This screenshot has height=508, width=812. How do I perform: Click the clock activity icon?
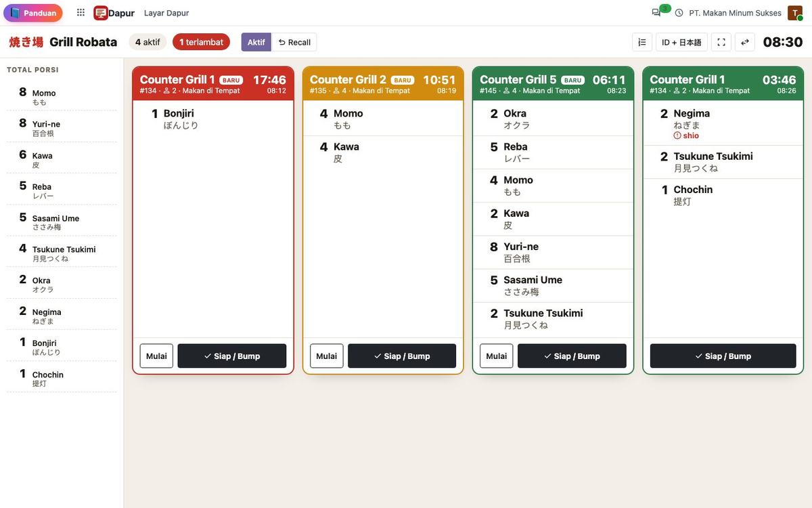(x=679, y=13)
